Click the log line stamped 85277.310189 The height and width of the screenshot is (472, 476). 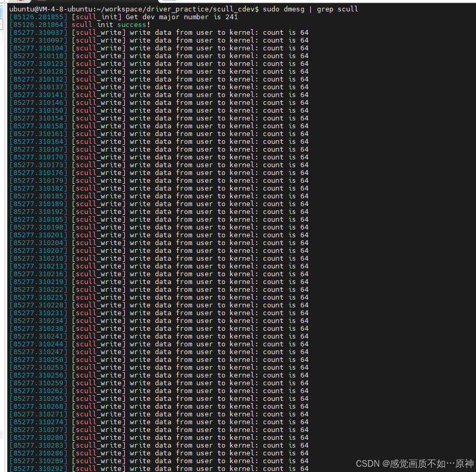click(159, 204)
